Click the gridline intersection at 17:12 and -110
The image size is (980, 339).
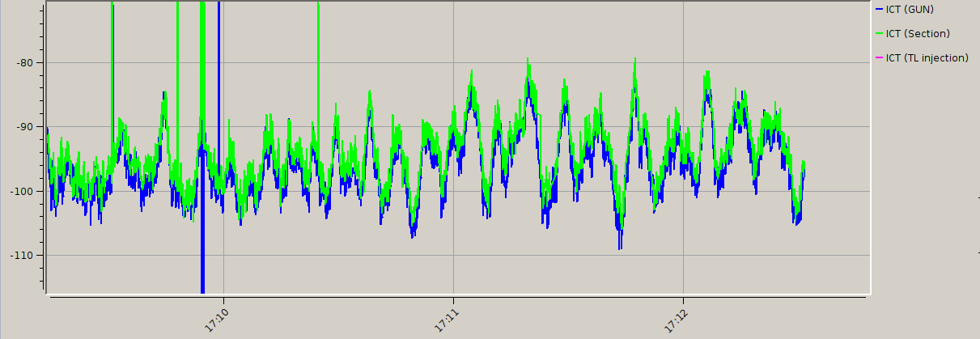pos(684,256)
